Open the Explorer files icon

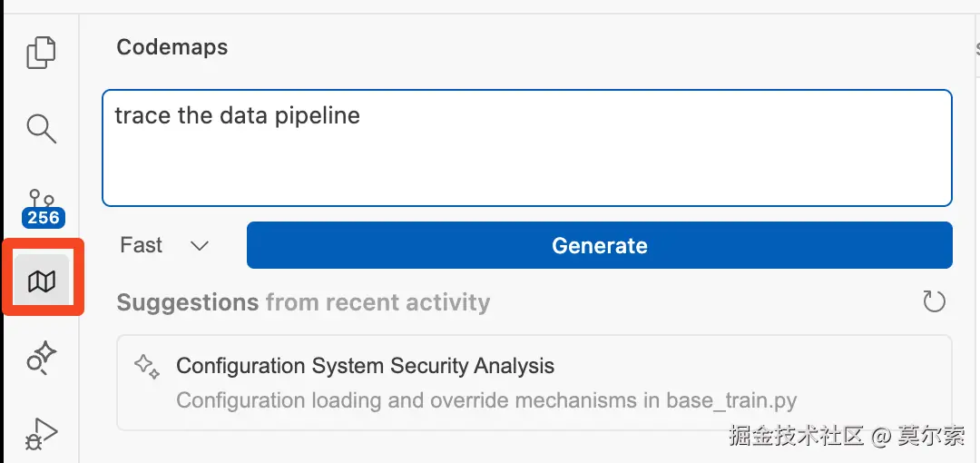(41, 52)
